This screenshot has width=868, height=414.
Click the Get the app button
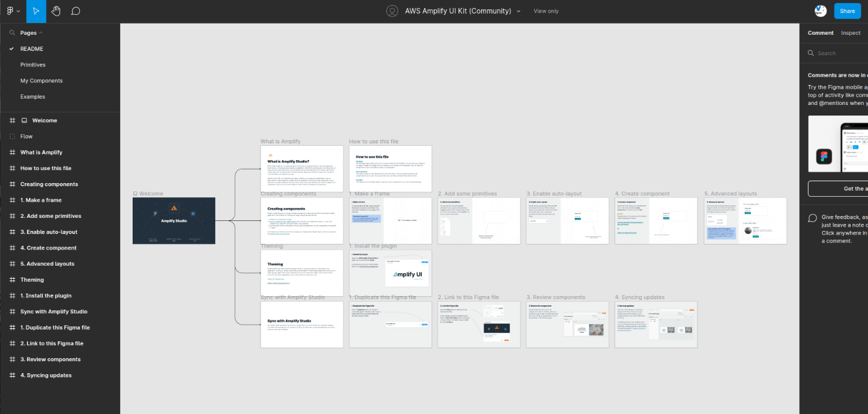pos(838,189)
